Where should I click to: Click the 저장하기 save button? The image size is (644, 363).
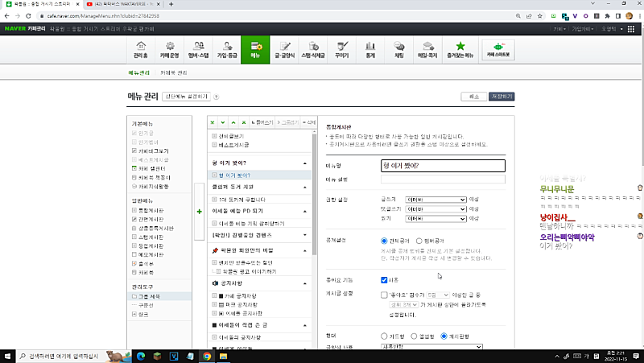point(502,96)
